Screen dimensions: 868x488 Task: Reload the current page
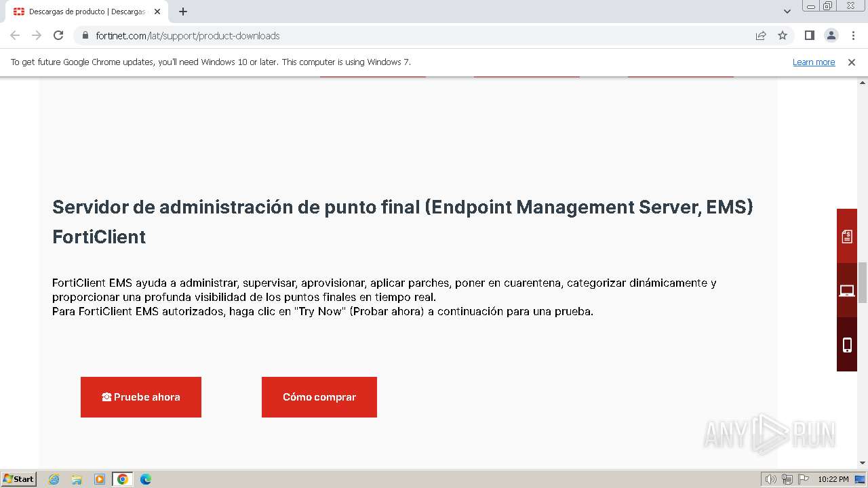coord(58,35)
